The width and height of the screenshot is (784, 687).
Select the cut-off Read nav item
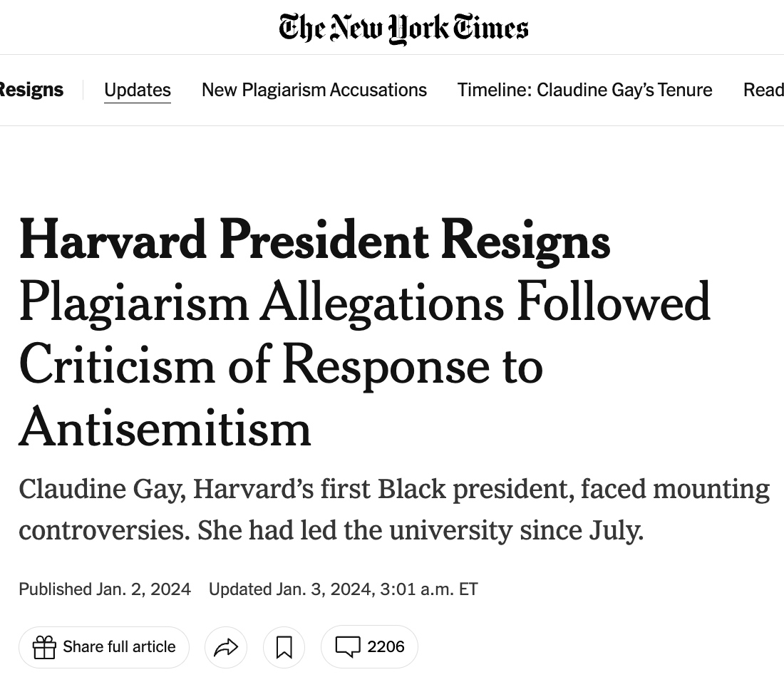(763, 90)
